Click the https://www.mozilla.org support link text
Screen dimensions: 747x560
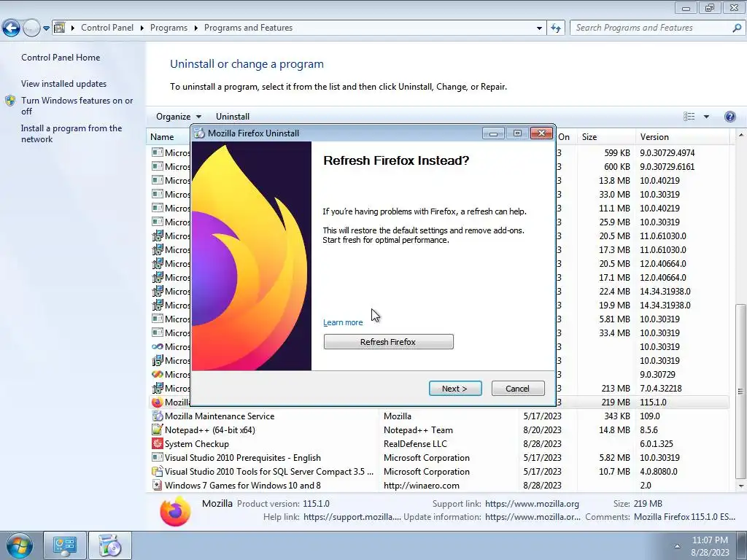coord(532,503)
